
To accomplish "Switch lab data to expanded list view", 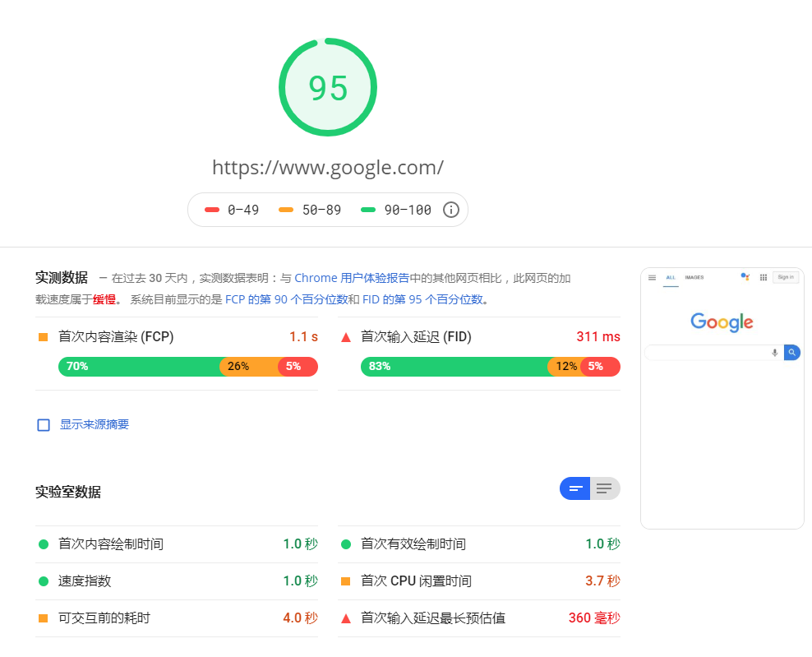I will 604,488.
